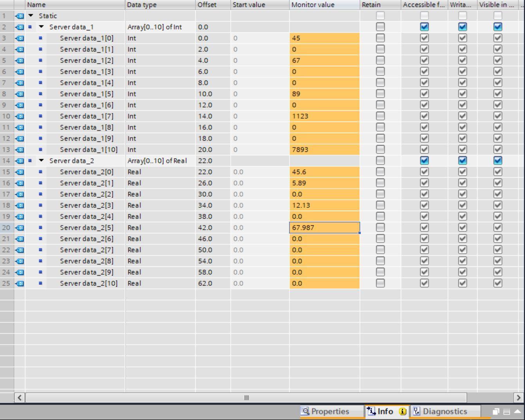Toggle Retain checkbox for Server data_2[5]
This screenshot has width=525, height=420.
pos(380,228)
